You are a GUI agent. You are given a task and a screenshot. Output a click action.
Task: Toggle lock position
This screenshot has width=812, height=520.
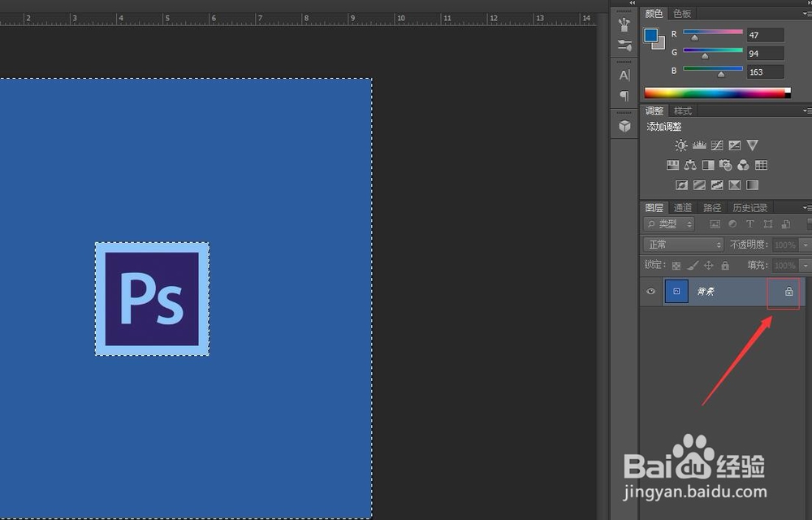708,266
